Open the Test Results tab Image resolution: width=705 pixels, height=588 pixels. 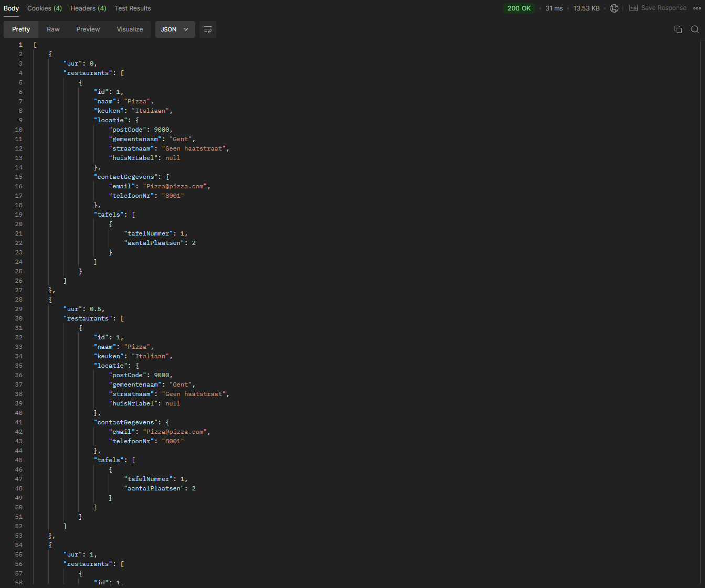coord(133,8)
